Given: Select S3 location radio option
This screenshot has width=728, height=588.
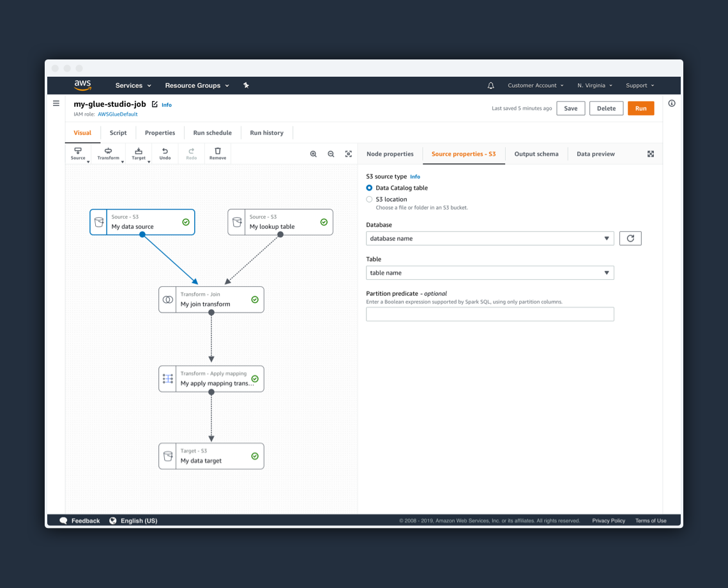Looking at the screenshot, I should click(x=369, y=199).
